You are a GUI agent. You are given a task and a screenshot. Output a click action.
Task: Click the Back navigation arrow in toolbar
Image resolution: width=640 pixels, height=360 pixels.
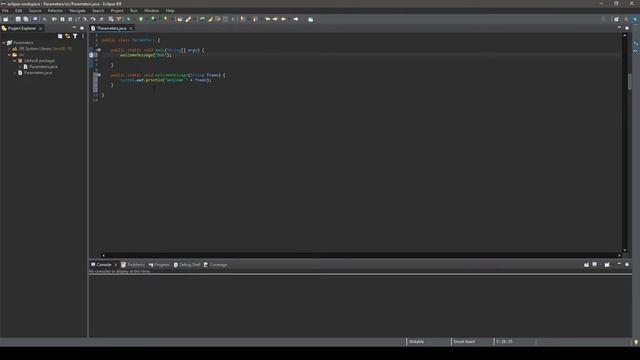283,19
